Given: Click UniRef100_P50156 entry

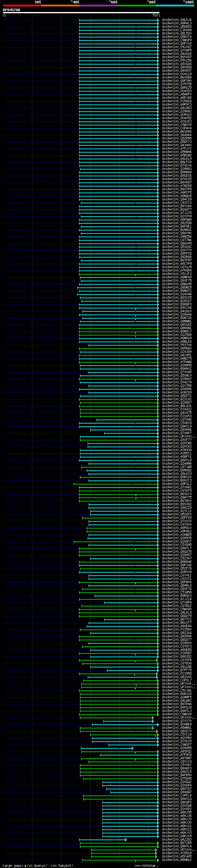Looking at the screenshot, I should [x=176, y=60].
